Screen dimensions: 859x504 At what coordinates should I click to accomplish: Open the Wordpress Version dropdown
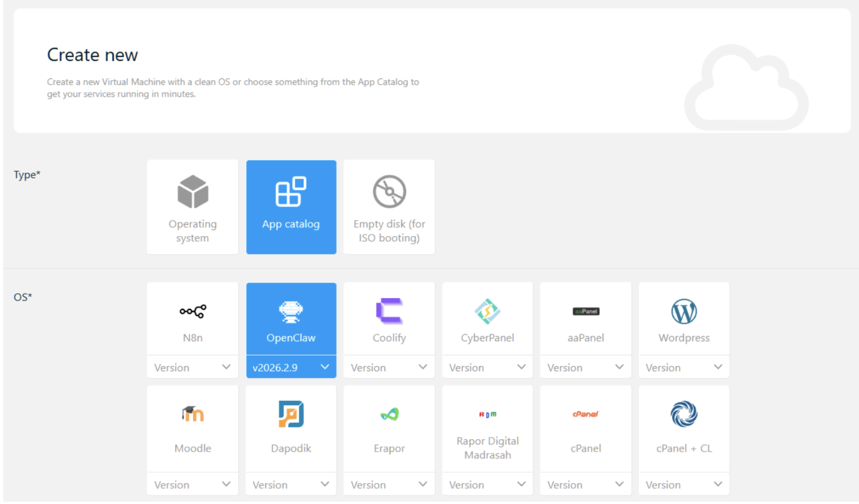tap(684, 367)
